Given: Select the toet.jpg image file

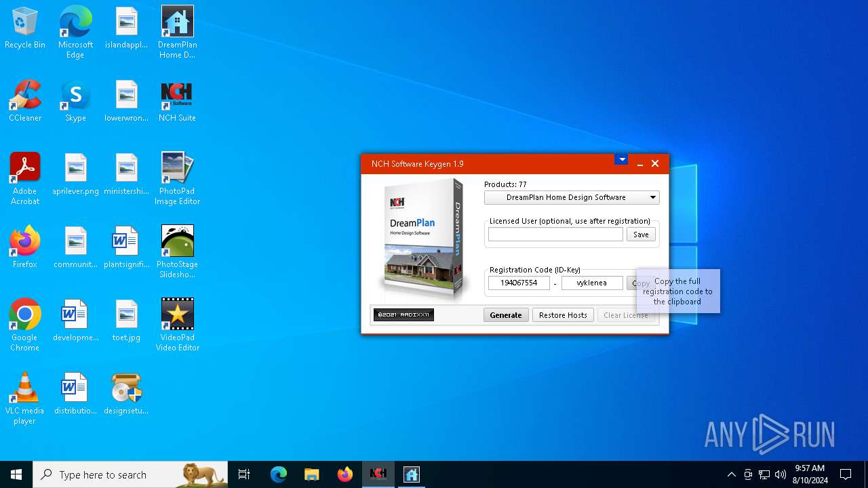Looking at the screenshot, I should [126, 321].
